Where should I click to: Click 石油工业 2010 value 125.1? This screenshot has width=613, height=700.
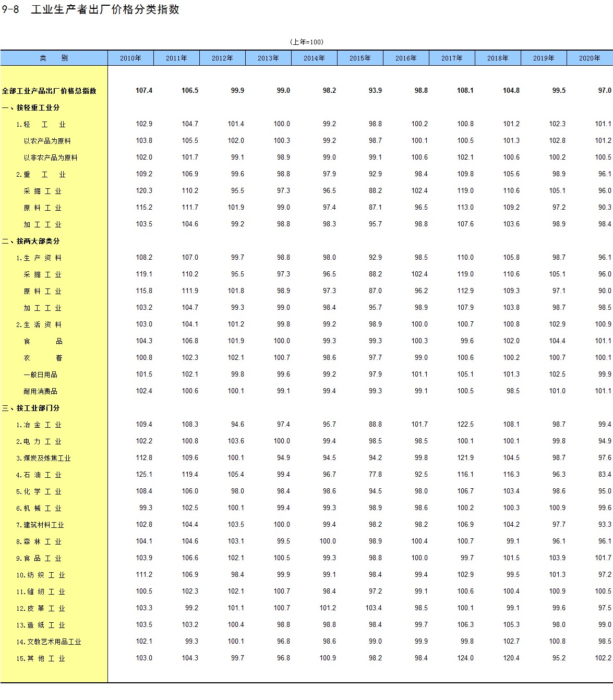point(144,475)
